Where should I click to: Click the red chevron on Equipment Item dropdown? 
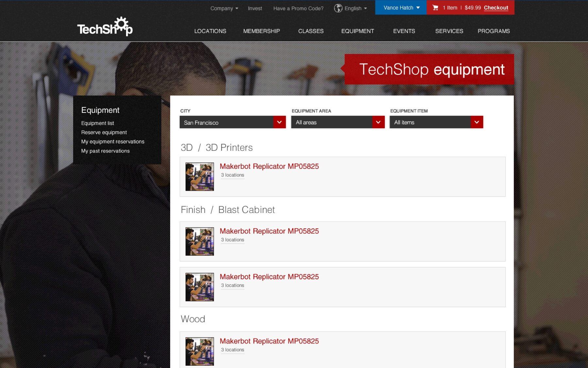[x=477, y=122]
